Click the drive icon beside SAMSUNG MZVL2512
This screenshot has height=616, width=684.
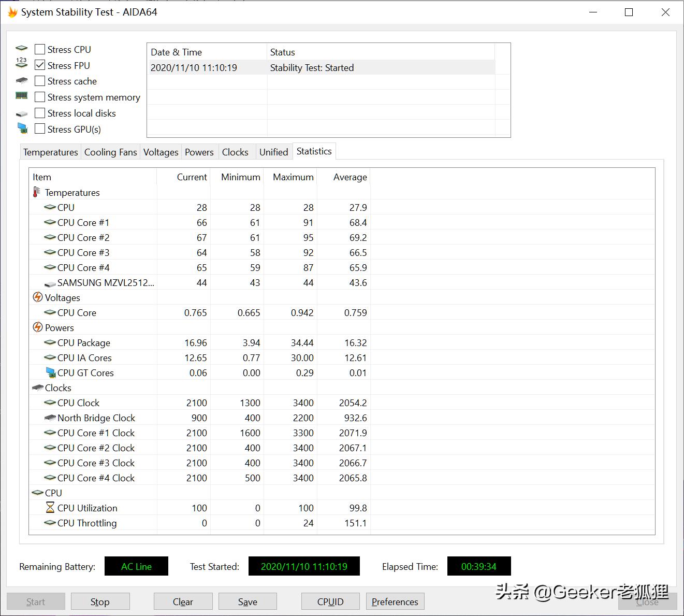50,283
